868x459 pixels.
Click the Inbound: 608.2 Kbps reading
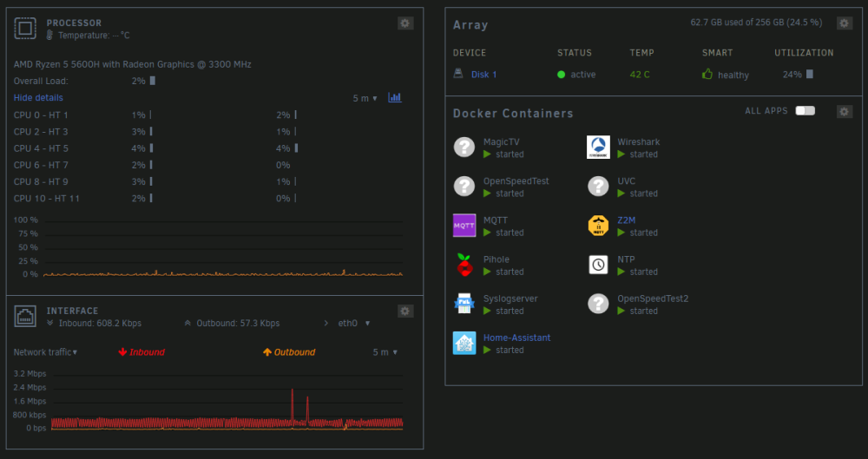pyautogui.click(x=100, y=324)
